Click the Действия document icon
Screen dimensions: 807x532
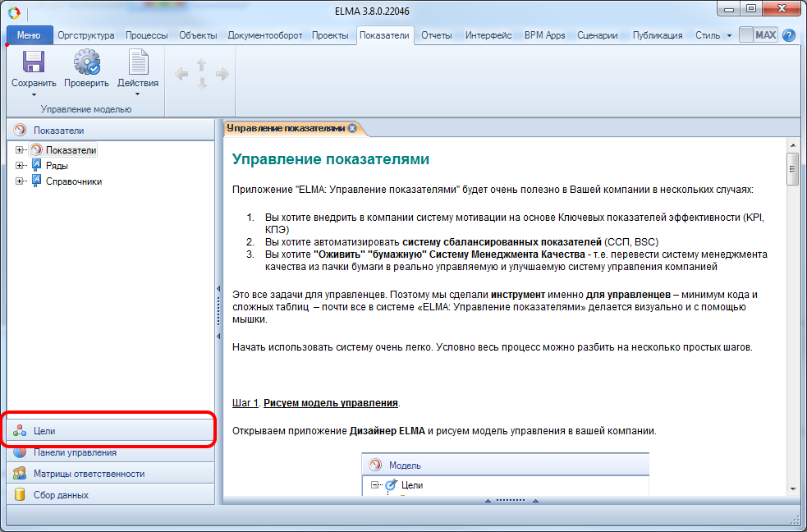coord(138,62)
